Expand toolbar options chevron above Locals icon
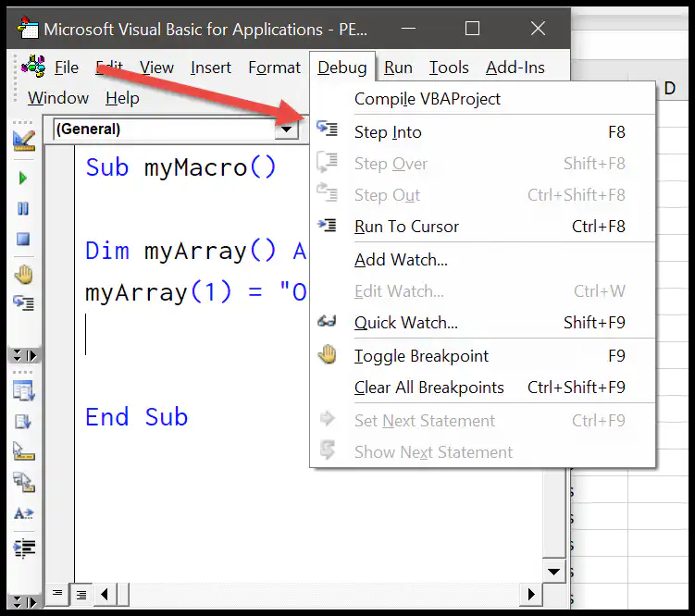695x616 pixels. (24, 355)
